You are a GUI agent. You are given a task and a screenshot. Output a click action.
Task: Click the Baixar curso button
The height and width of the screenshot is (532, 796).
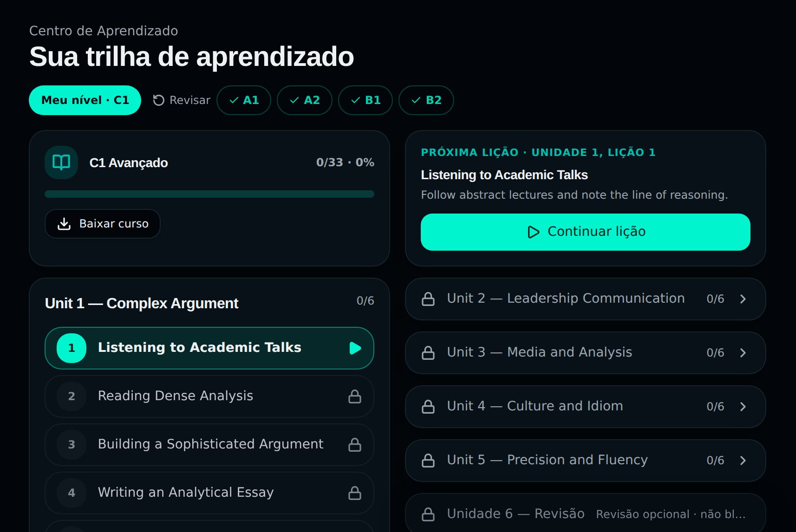(103, 224)
